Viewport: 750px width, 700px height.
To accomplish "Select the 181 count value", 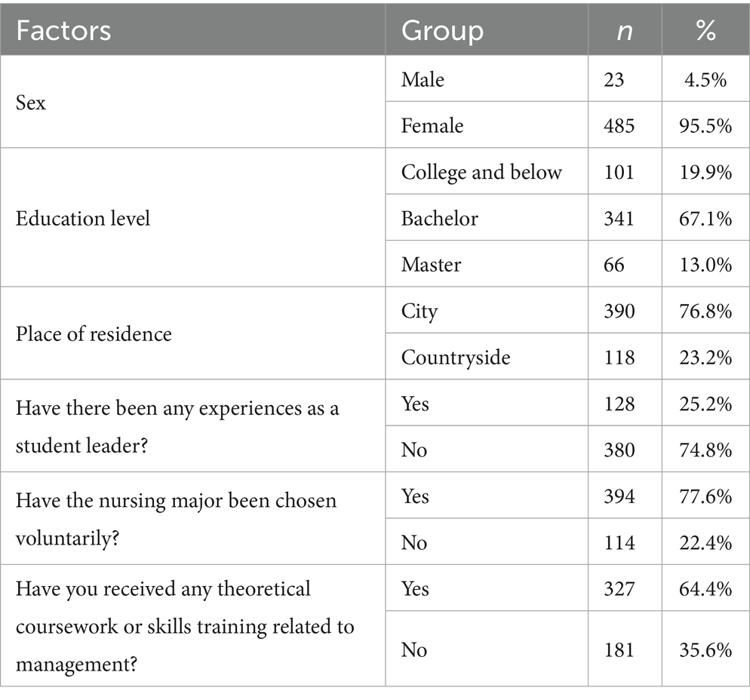I will coord(619,649).
